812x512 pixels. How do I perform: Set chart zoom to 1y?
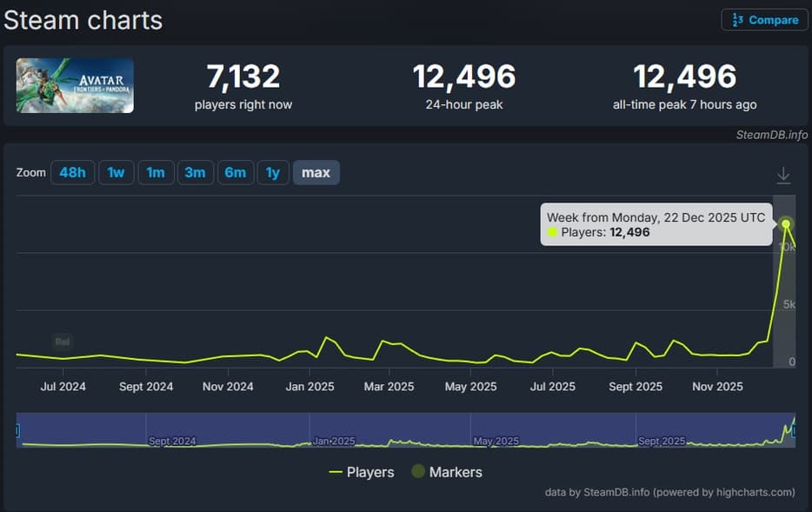point(273,172)
